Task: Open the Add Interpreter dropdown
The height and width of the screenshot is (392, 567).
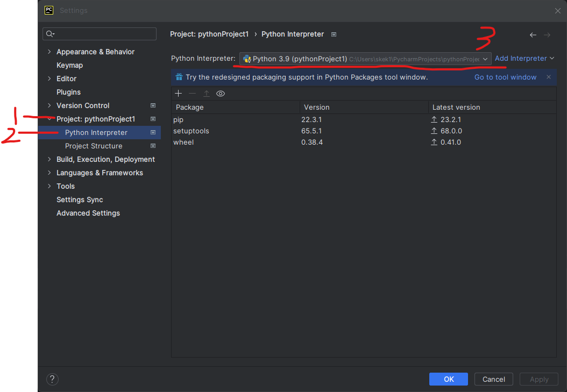Action: (x=525, y=59)
